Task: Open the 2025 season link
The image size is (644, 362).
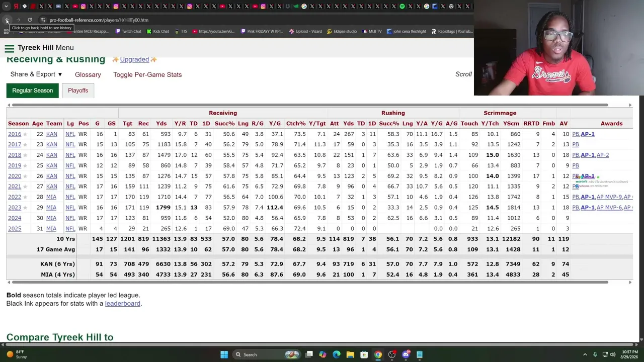Action: (x=15, y=229)
